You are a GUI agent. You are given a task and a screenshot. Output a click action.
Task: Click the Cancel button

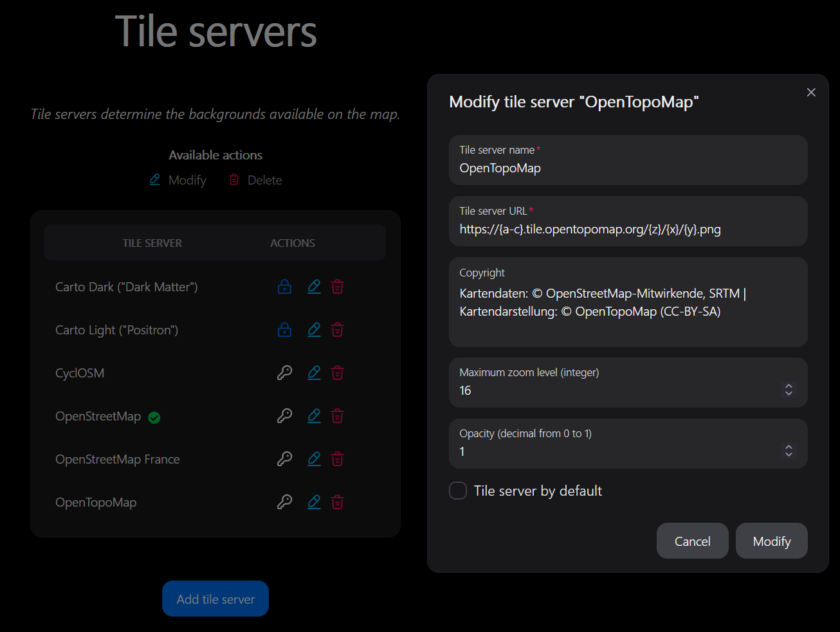(693, 541)
